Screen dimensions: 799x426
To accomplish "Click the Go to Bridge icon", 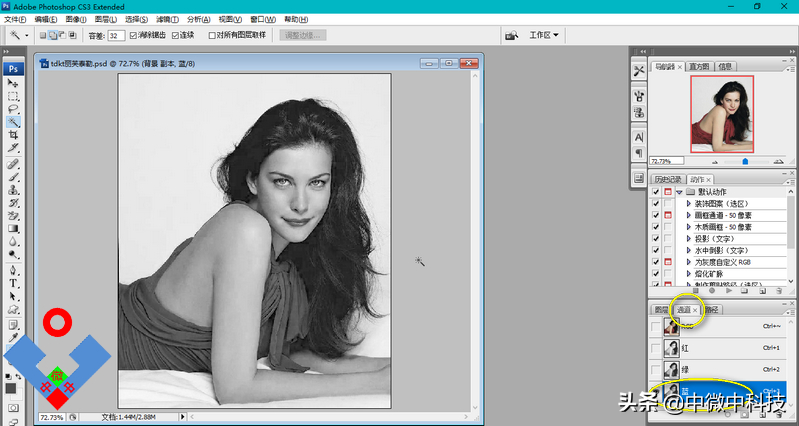I will tap(511, 36).
